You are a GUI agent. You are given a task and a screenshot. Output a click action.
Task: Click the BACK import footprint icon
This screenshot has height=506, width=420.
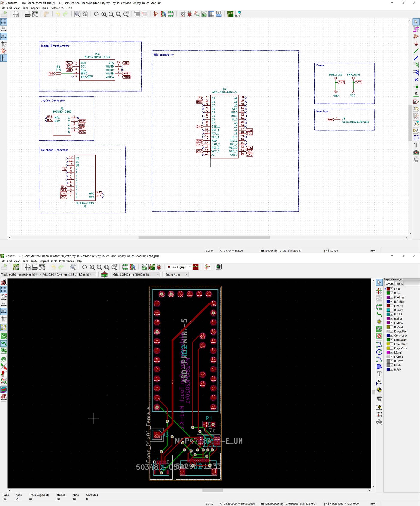(237, 14)
